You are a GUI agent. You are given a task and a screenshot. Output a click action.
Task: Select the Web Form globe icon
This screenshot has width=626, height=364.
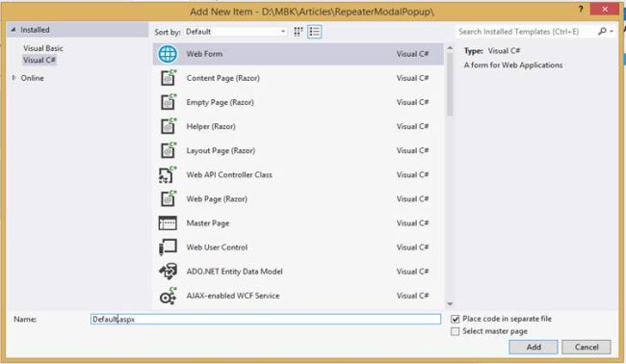[168, 54]
